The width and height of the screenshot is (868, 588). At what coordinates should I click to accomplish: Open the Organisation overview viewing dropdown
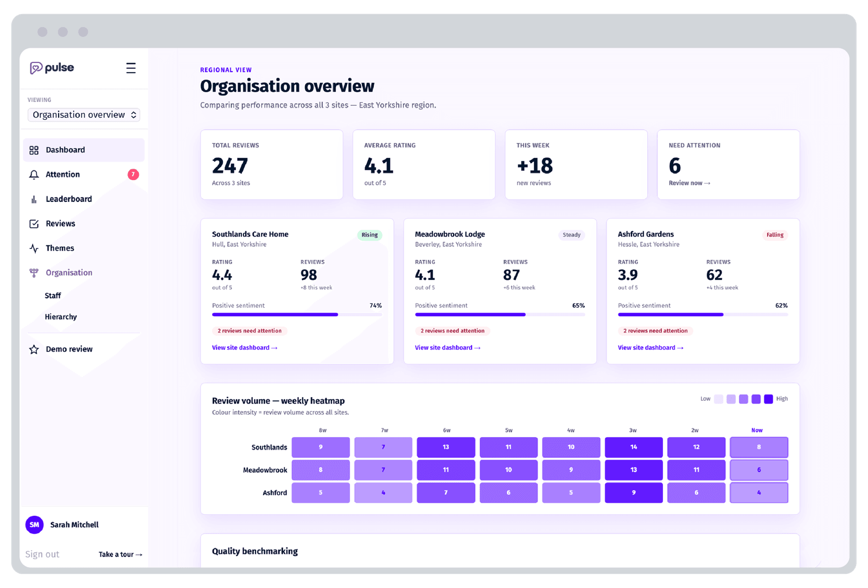click(84, 115)
